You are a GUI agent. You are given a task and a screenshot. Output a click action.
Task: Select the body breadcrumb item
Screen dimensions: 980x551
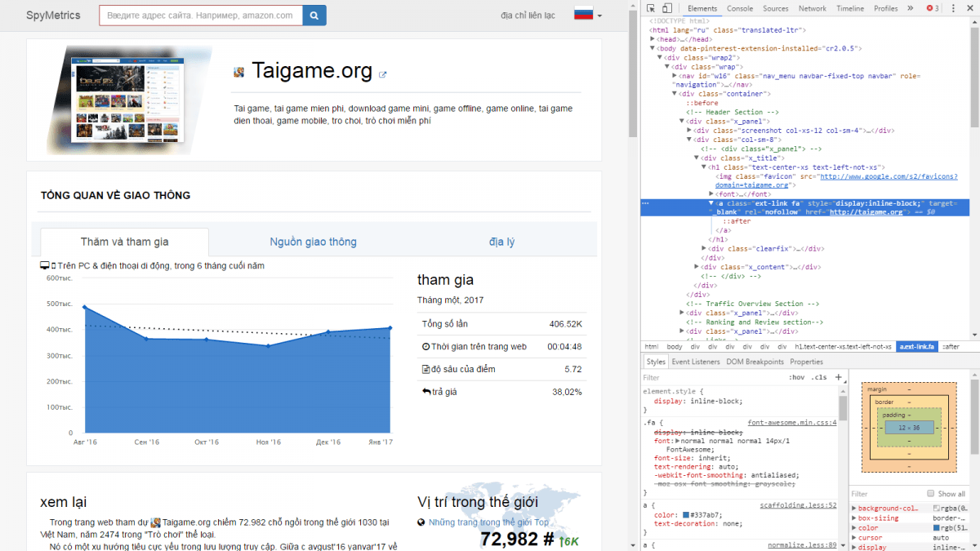(x=674, y=347)
